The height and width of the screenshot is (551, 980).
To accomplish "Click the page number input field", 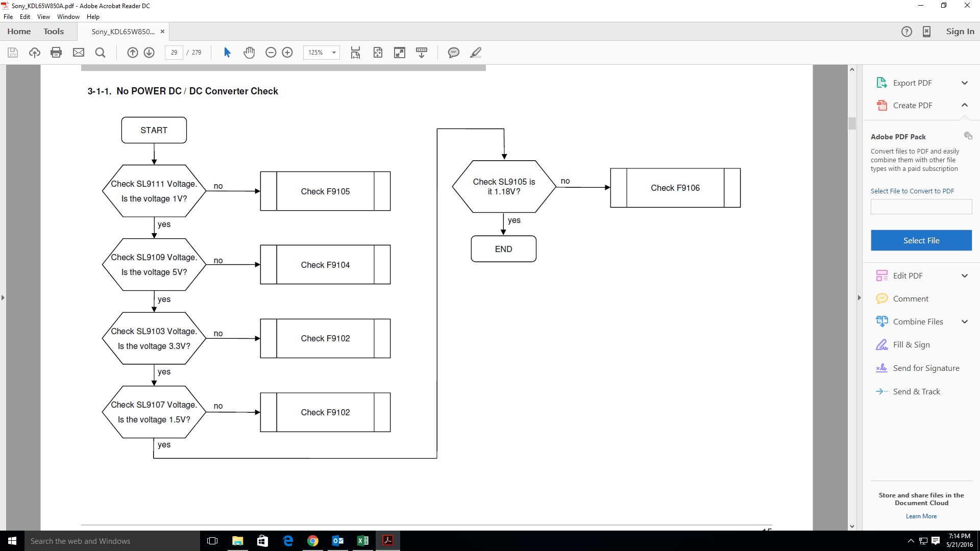I will [x=174, y=53].
